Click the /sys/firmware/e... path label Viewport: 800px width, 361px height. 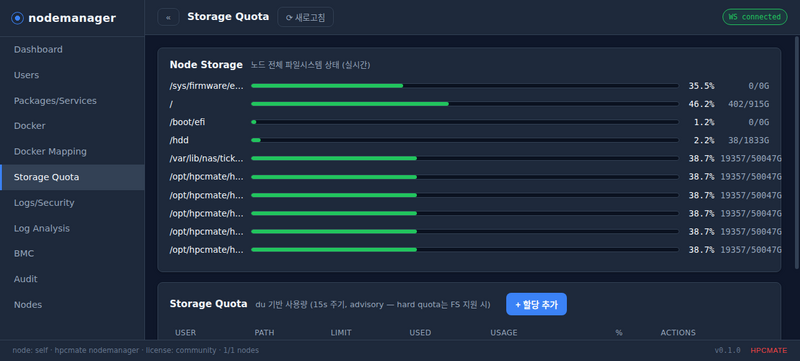click(207, 86)
